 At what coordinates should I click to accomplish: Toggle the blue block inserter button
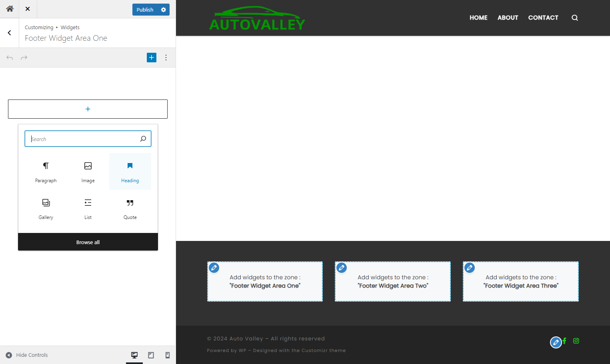click(x=152, y=58)
